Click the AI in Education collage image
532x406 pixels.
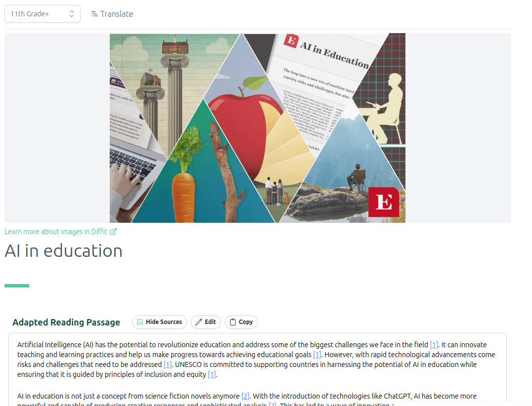pyautogui.click(x=258, y=128)
